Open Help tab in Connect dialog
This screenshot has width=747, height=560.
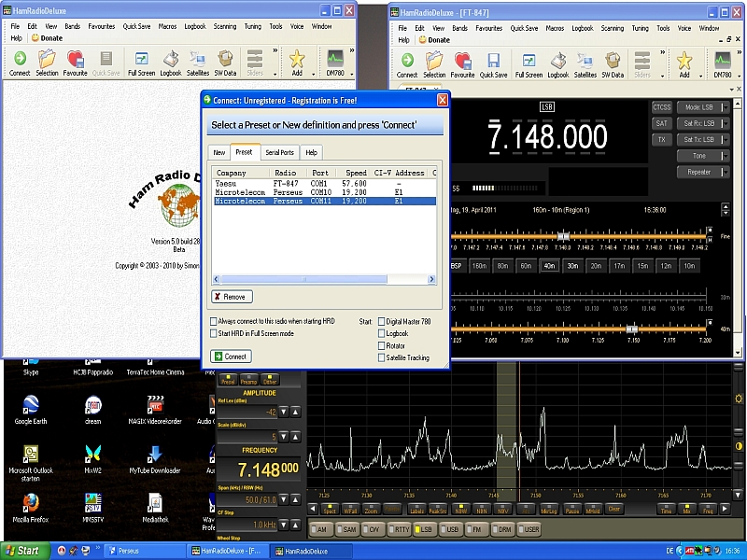coord(312,152)
